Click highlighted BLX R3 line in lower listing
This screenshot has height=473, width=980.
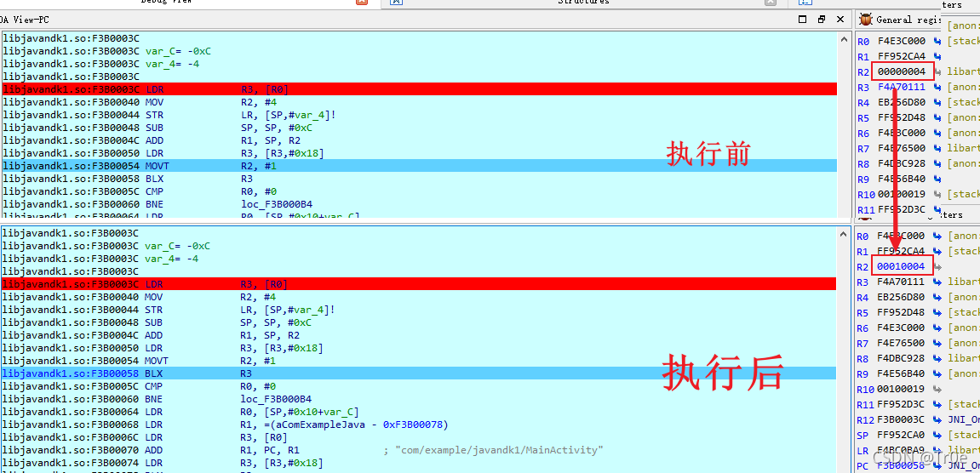[419, 373]
